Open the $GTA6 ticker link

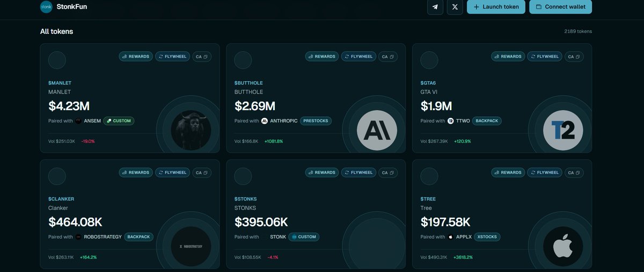429,83
